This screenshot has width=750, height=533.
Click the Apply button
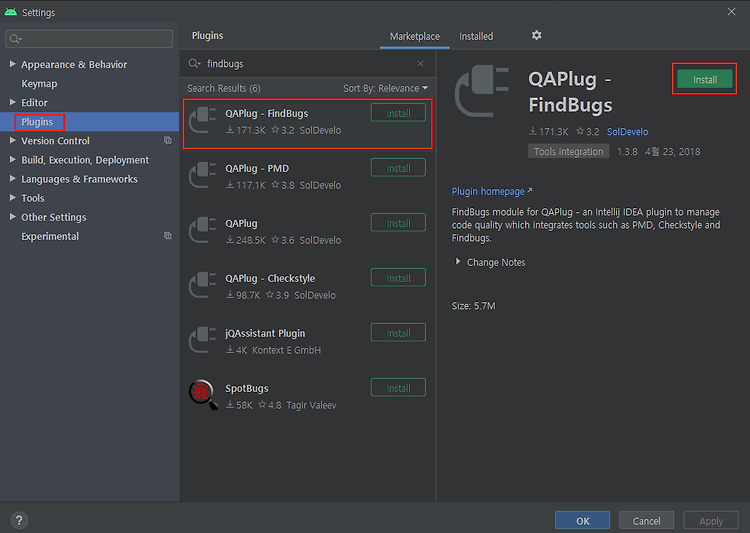tap(711, 521)
